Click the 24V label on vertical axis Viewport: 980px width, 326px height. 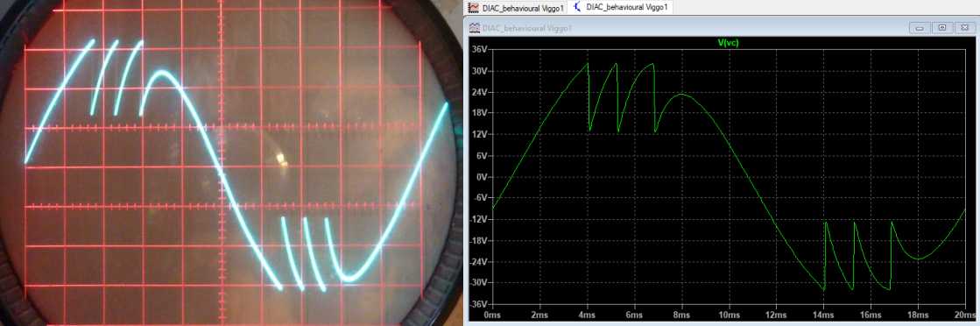(480, 93)
